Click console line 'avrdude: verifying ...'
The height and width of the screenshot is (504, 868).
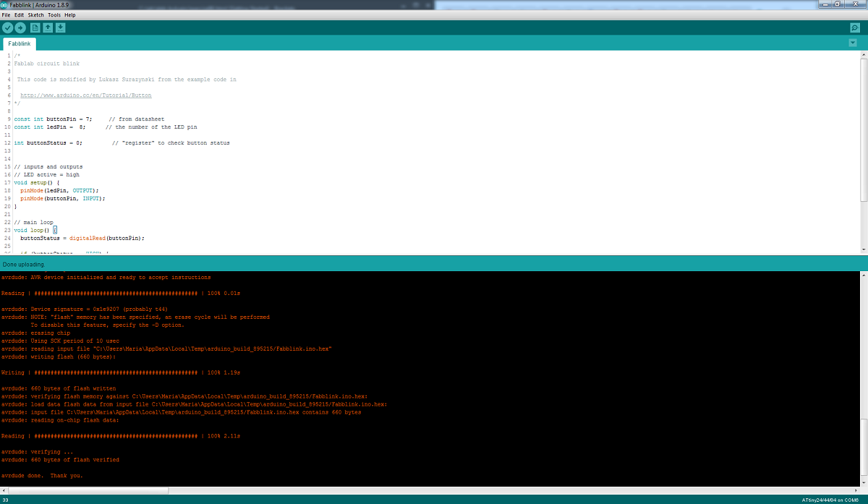(35, 452)
